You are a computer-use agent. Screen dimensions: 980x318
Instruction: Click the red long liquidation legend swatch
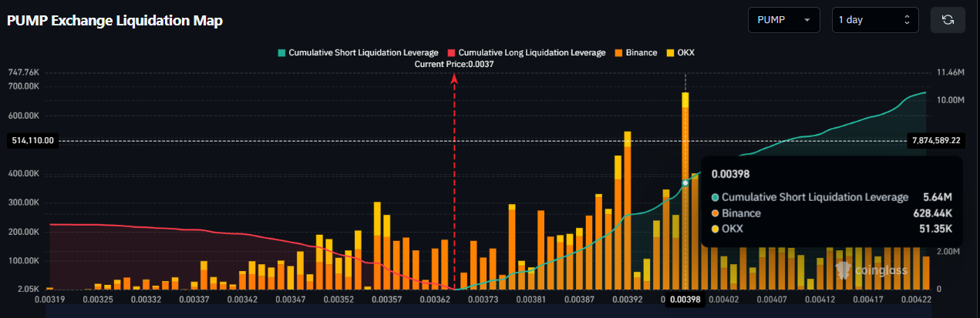[452, 52]
